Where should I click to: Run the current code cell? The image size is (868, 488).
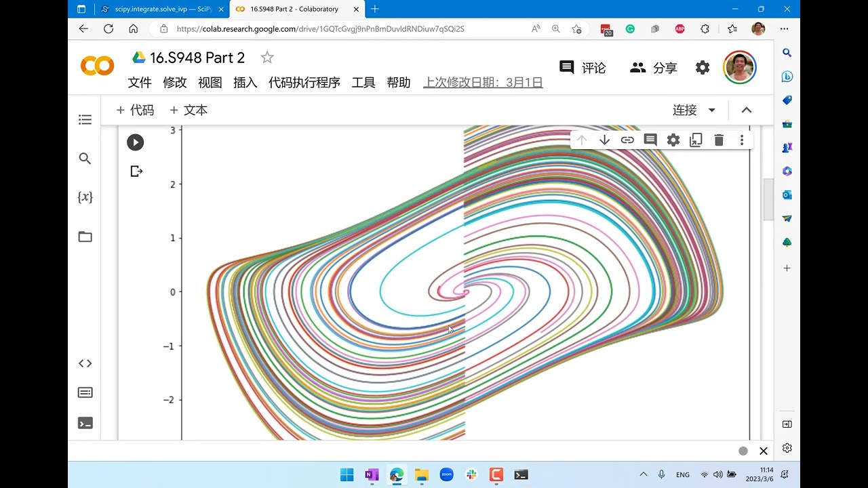tap(135, 142)
